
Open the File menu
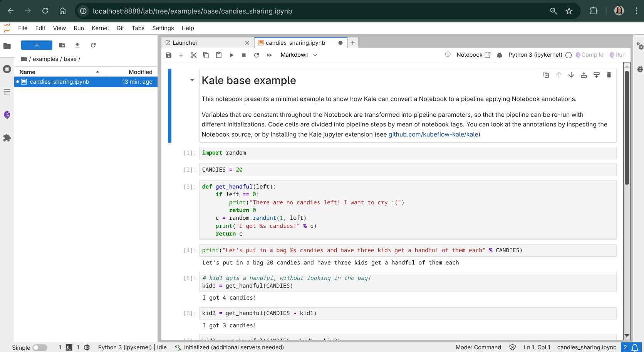(x=23, y=28)
